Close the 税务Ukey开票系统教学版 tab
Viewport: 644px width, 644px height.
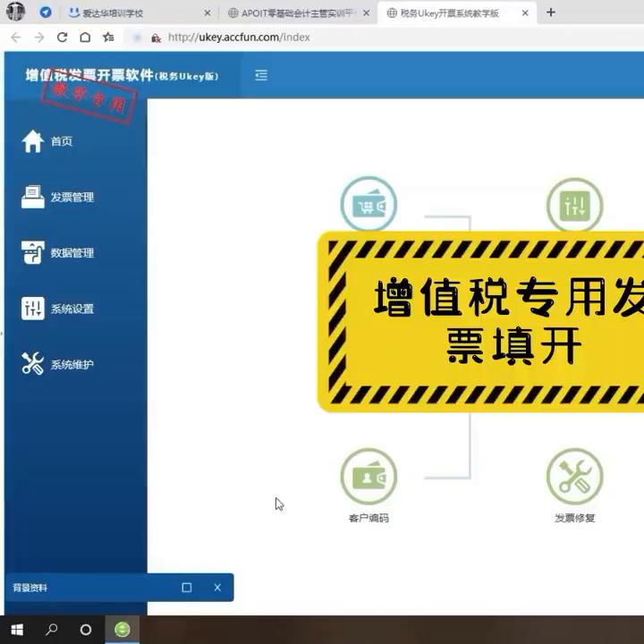[525, 13]
